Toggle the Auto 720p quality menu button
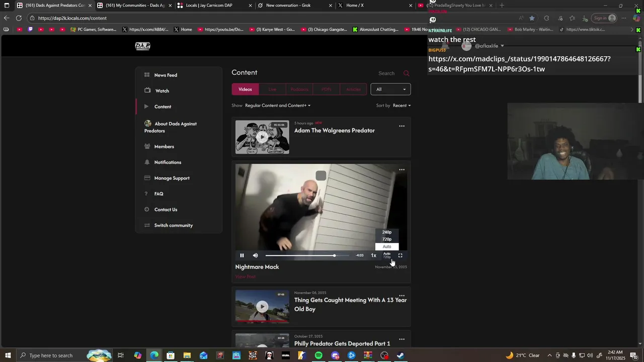The image size is (644, 362). click(x=387, y=255)
